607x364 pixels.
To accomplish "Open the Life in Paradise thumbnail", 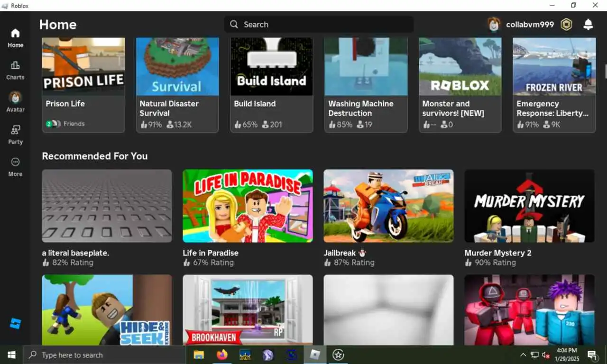I will pos(248,206).
